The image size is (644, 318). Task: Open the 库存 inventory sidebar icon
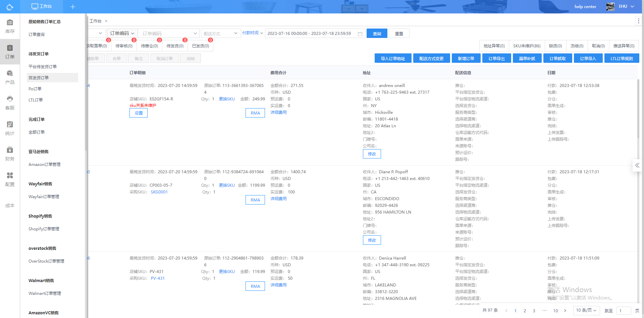[10, 26]
